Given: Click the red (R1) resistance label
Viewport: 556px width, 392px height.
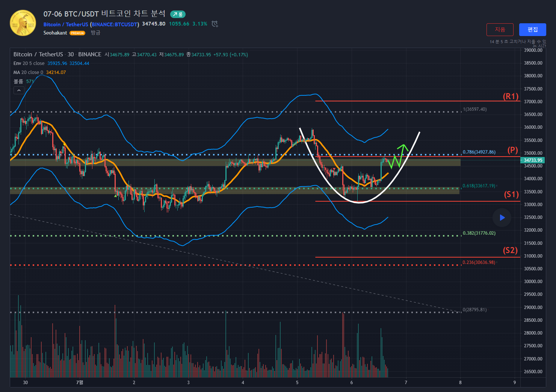Looking at the screenshot, I should [x=511, y=96].
